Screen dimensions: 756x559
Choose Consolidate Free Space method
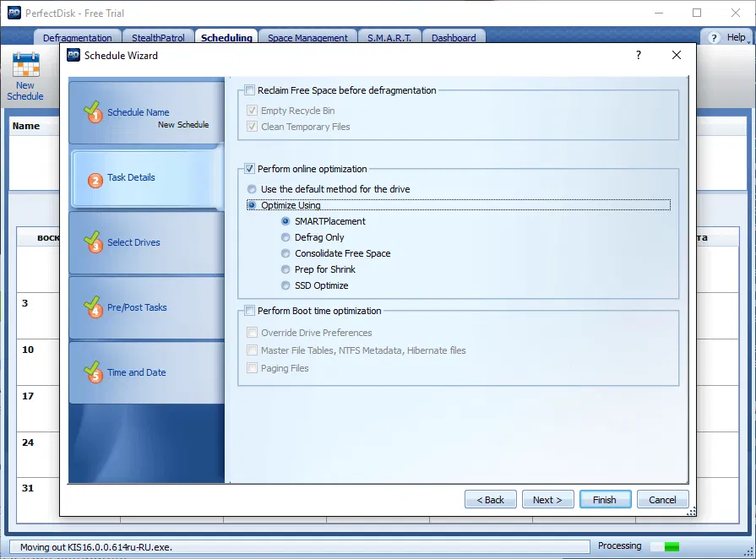(286, 253)
